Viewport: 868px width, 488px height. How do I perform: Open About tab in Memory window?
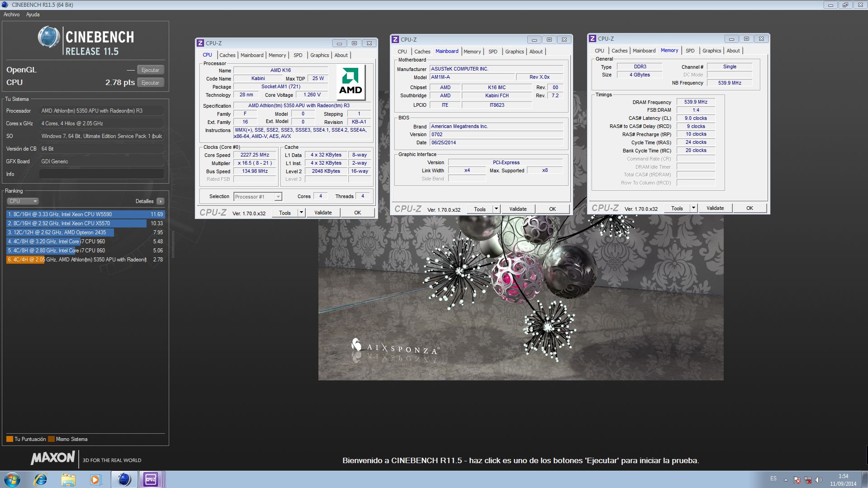point(733,51)
